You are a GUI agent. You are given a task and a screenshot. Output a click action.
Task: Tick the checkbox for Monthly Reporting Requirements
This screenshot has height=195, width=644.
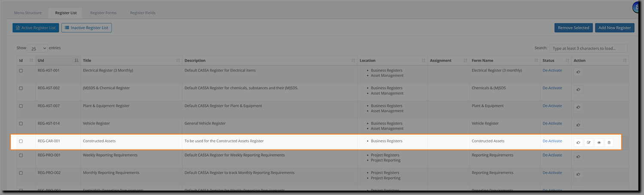click(x=21, y=173)
